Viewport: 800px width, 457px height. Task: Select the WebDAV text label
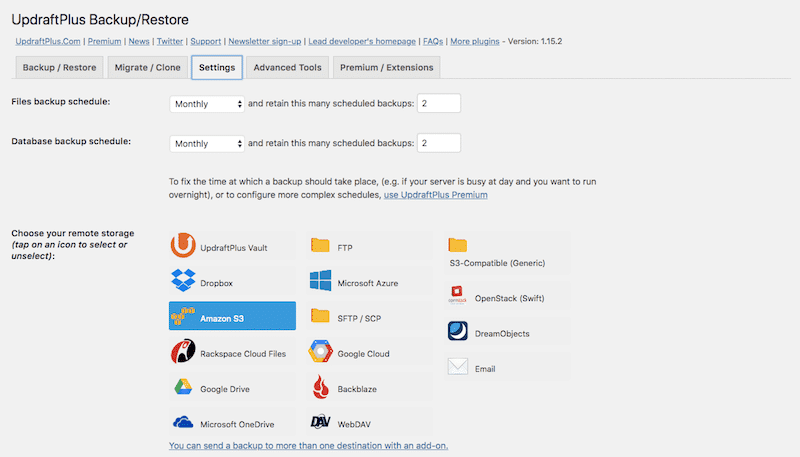(x=354, y=424)
